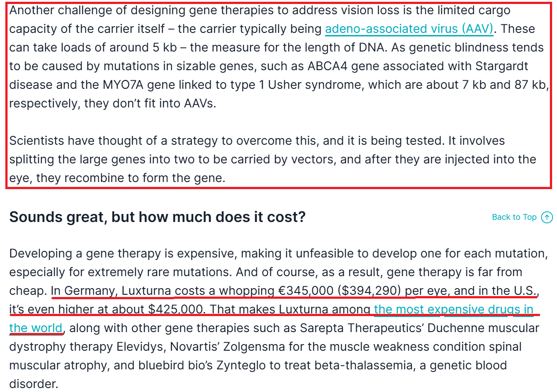Click the up-arrow circle icon beside Back to Top
557x392 pixels.
click(547, 217)
